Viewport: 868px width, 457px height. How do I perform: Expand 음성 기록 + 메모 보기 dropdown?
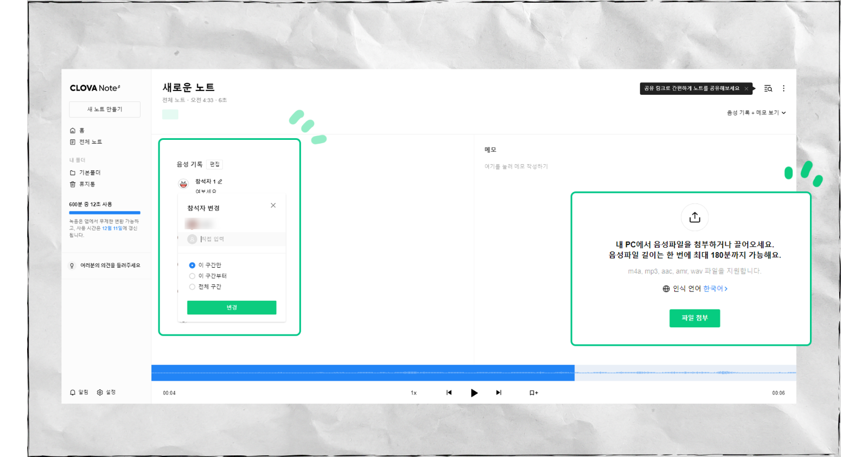click(756, 113)
